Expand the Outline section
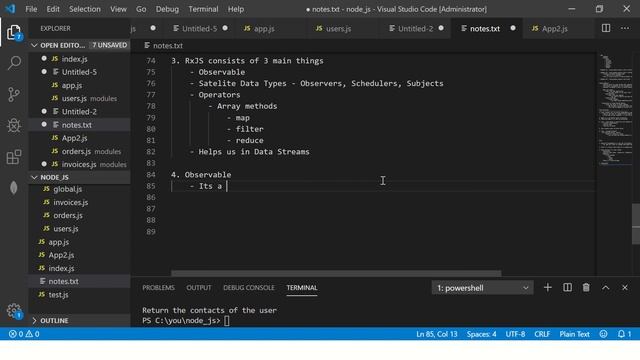The width and height of the screenshot is (640, 360). 34,320
